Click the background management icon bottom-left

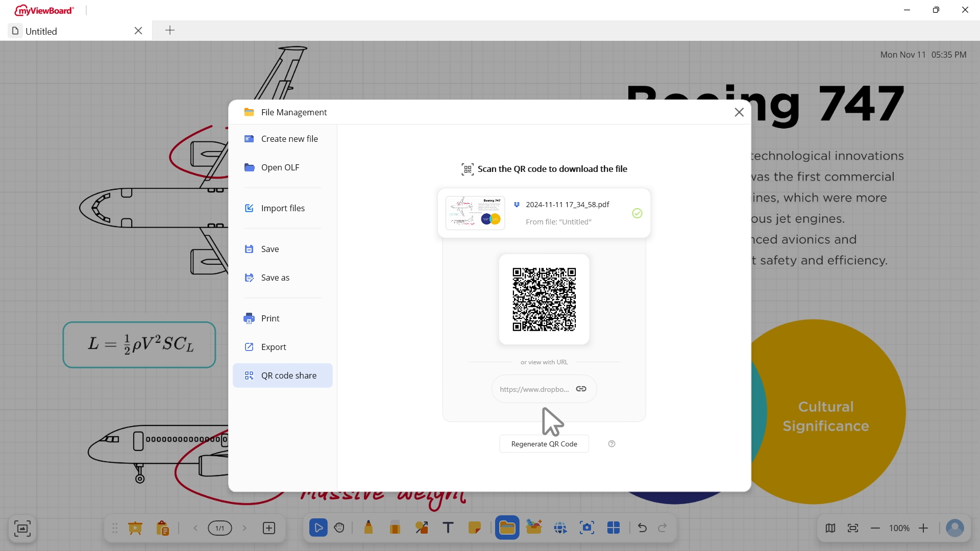click(x=22, y=529)
